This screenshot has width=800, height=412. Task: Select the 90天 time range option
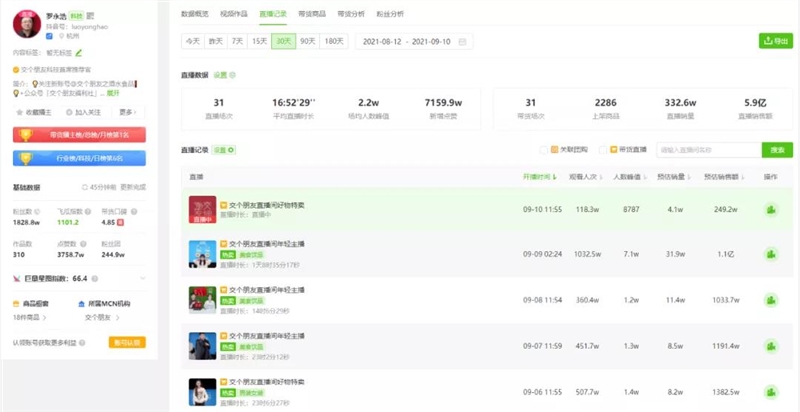[308, 42]
